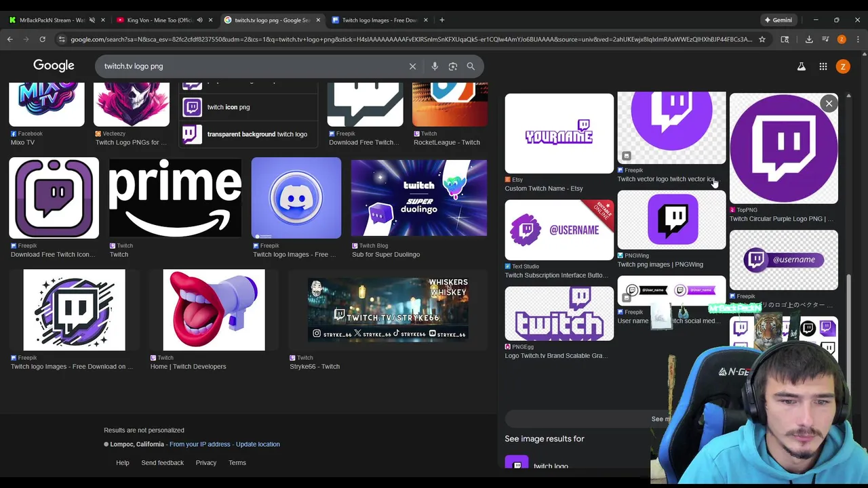This screenshot has width=868, height=488.
Task: Click the Google logo
Action: [x=54, y=66]
